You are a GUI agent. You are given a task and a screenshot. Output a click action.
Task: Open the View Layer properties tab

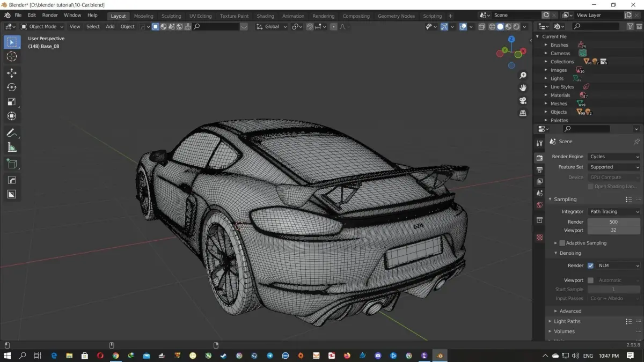(539, 181)
